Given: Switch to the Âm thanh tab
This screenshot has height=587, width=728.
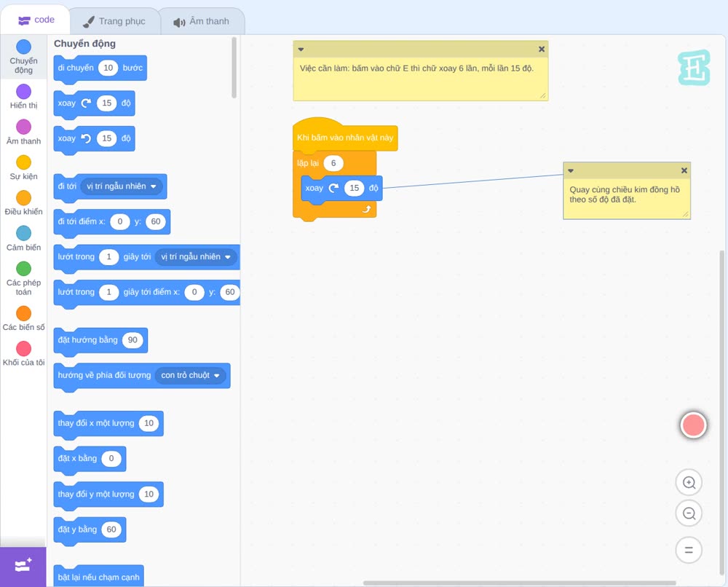Looking at the screenshot, I should [202, 21].
